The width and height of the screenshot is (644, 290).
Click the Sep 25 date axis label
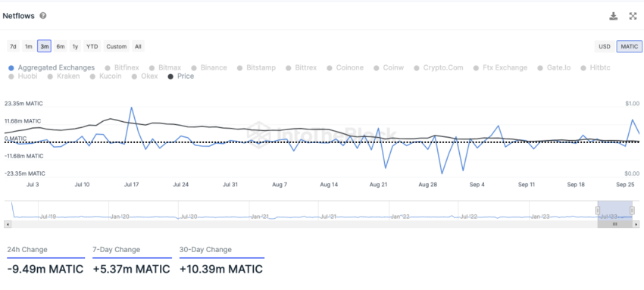click(x=626, y=185)
